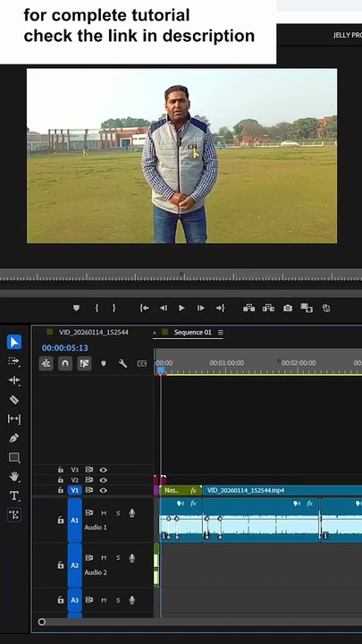Play the Program Monitor video
The height and width of the screenshot is (644, 362).
click(181, 308)
